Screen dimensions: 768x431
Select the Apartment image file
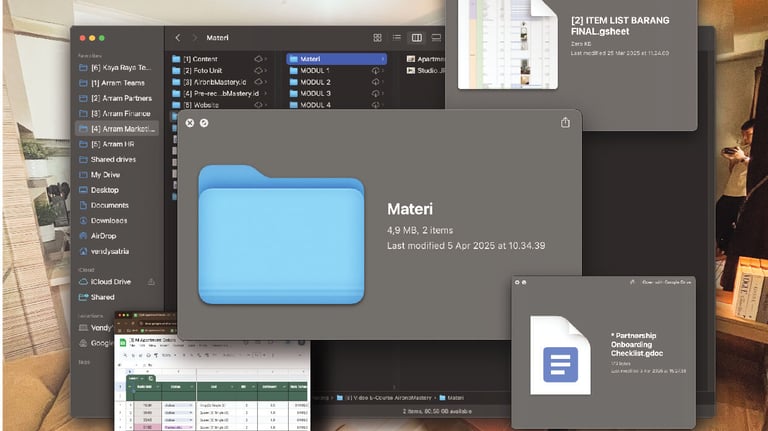tap(425, 59)
